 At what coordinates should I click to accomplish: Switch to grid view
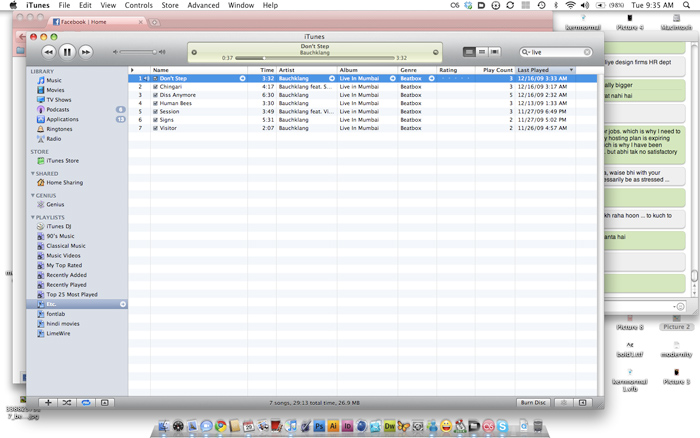[482, 52]
